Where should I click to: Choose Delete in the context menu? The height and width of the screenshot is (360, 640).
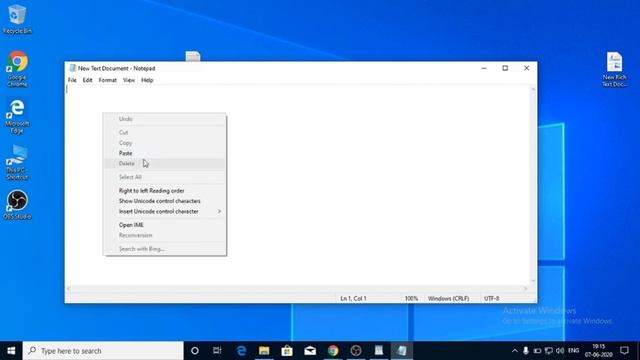click(x=164, y=164)
